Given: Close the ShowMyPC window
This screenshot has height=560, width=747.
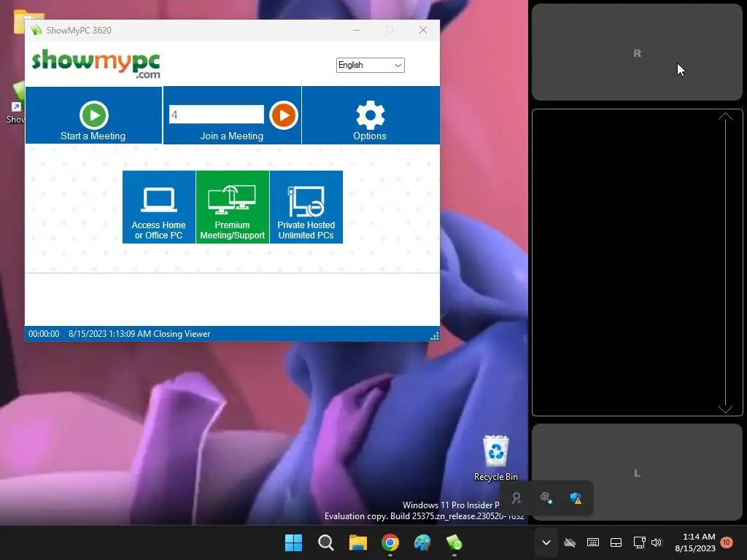Looking at the screenshot, I should coord(422,30).
